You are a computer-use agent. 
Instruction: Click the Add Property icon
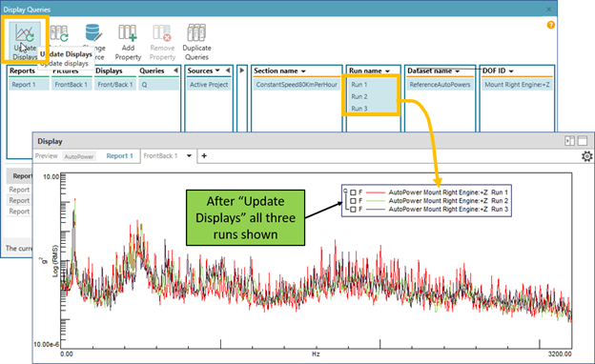(128, 33)
